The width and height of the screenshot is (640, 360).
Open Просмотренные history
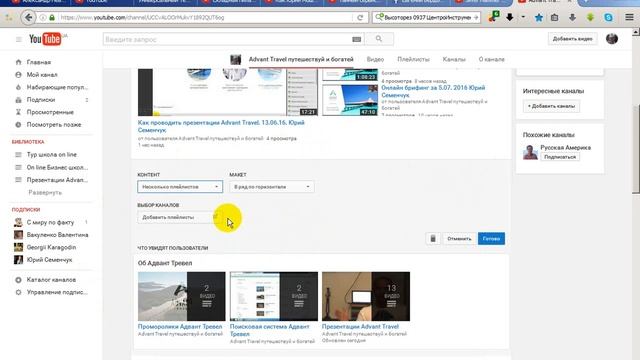[x=50, y=112]
